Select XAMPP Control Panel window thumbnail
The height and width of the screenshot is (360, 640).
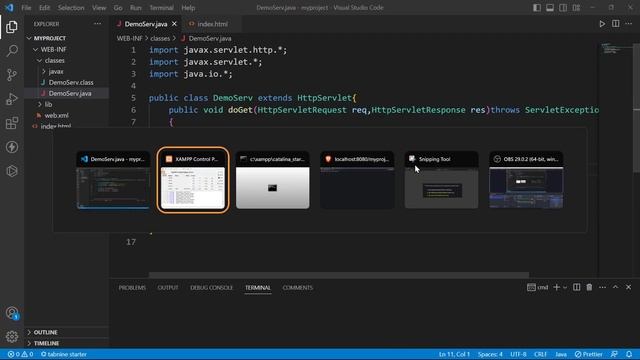(x=193, y=180)
